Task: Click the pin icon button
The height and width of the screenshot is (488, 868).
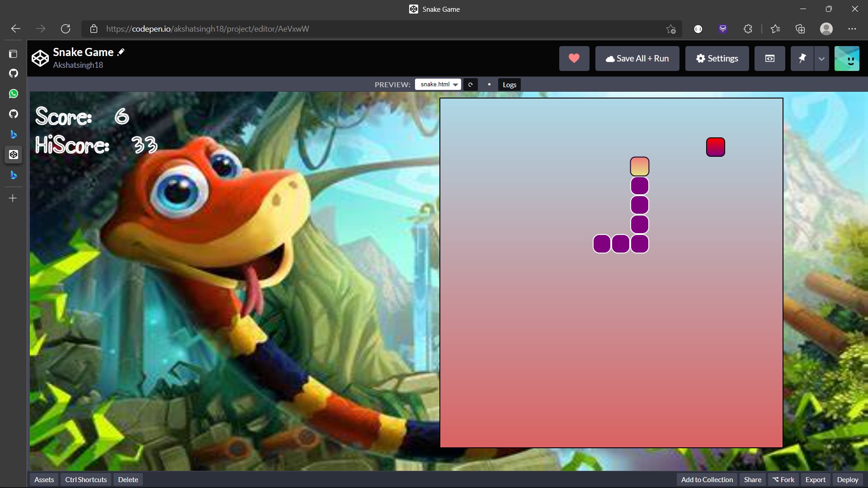Action: pyautogui.click(x=802, y=58)
